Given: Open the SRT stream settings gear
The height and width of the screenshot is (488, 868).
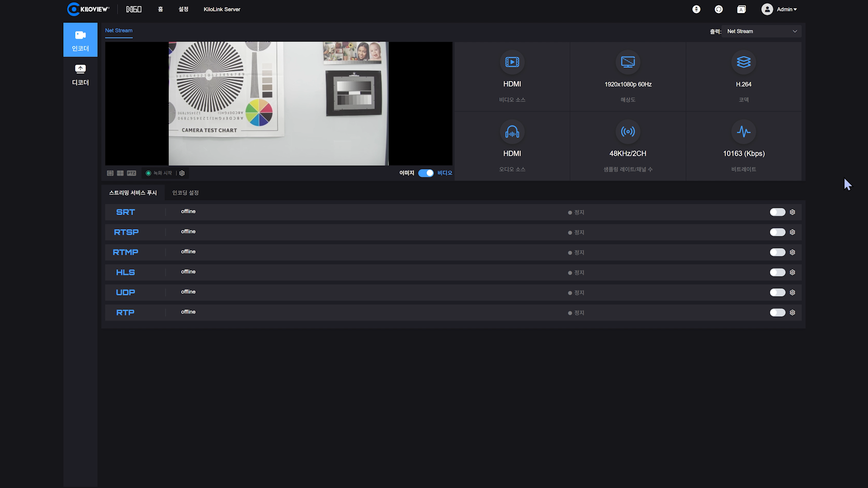Looking at the screenshot, I should coord(793,212).
